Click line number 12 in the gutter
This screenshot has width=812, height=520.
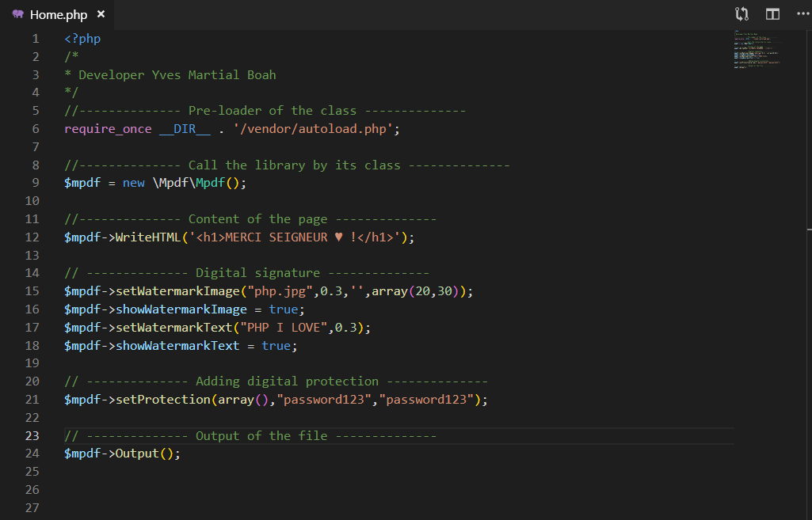tap(32, 237)
